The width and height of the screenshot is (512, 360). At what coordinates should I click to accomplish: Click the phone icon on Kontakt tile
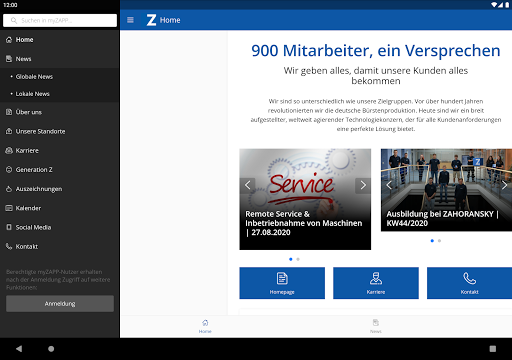pyautogui.click(x=469, y=278)
